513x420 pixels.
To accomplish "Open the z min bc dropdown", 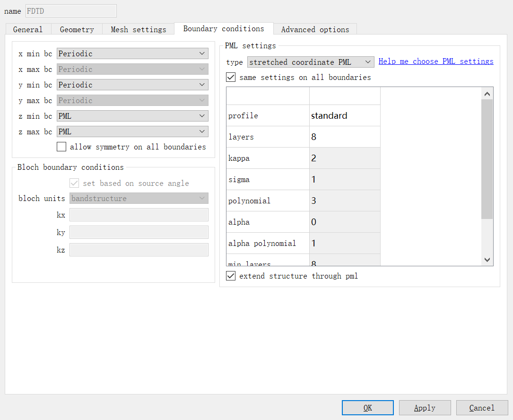I will tap(132, 116).
